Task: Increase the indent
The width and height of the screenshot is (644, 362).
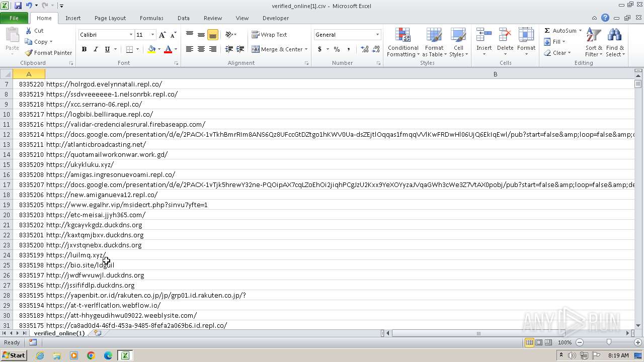Action: point(240,49)
